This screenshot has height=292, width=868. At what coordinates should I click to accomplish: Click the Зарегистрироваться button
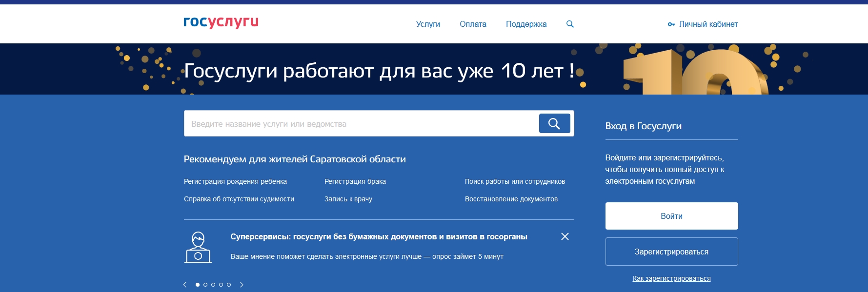click(x=671, y=252)
